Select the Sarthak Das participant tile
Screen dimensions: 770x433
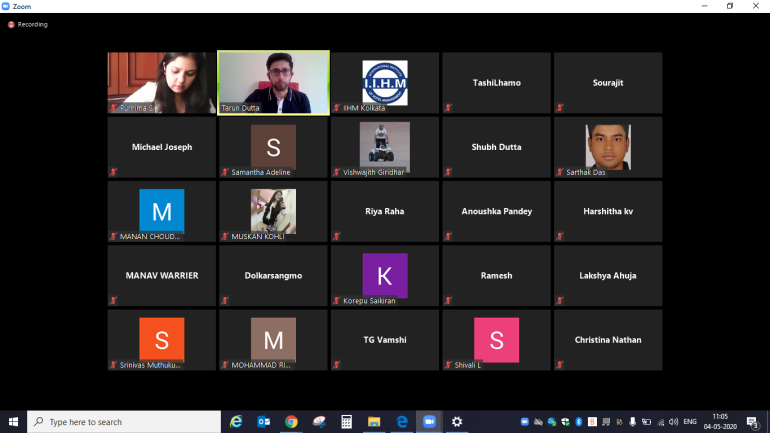click(x=607, y=147)
